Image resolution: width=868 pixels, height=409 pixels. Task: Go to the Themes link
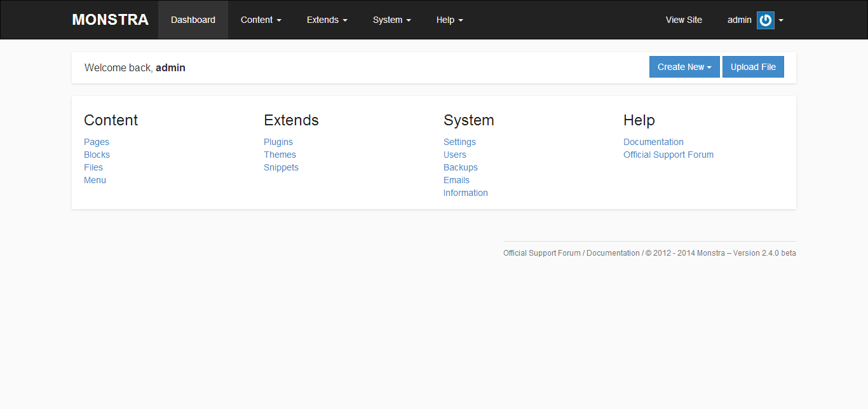[x=280, y=155]
